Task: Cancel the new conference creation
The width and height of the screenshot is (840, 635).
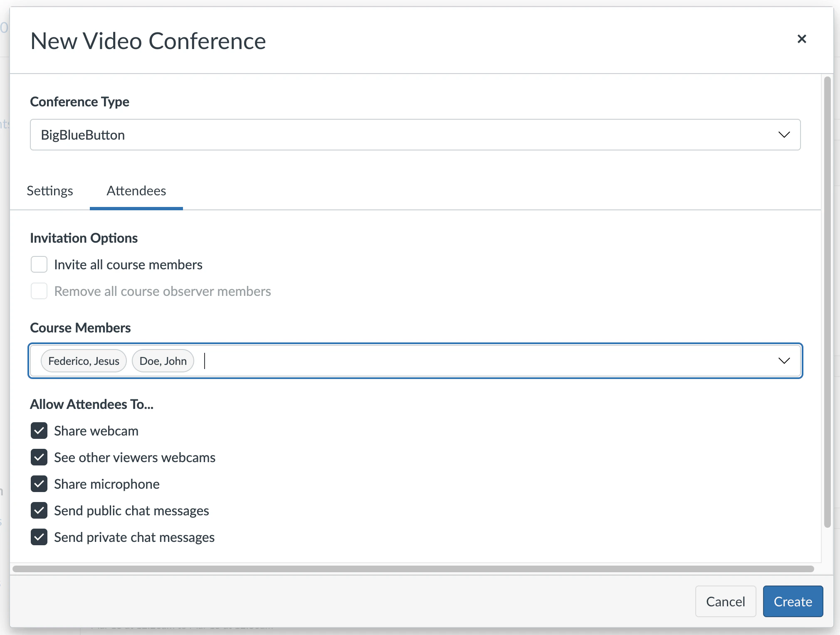Action: [725, 601]
